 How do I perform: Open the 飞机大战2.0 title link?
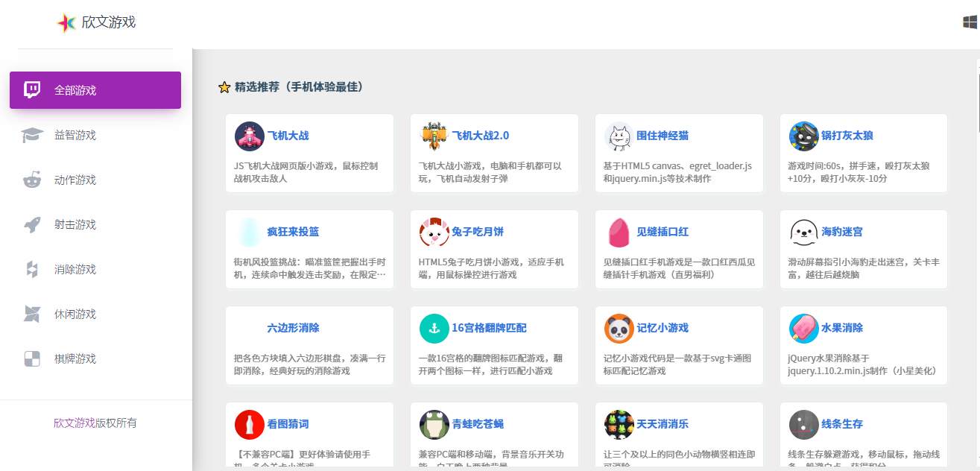(x=481, y=136)
